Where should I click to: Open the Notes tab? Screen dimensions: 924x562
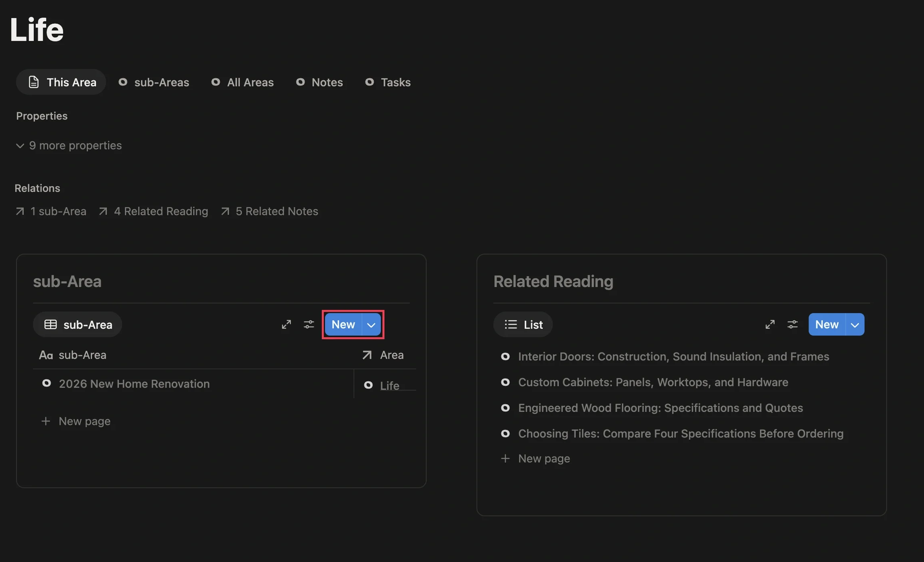coord(320,82)
